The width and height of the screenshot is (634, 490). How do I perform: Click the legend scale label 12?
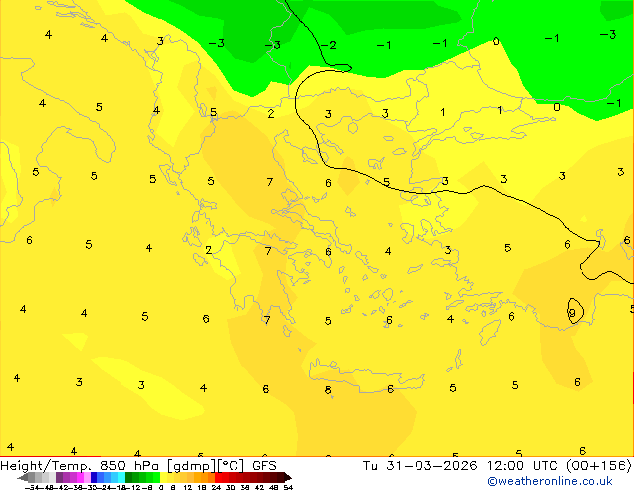188,487
